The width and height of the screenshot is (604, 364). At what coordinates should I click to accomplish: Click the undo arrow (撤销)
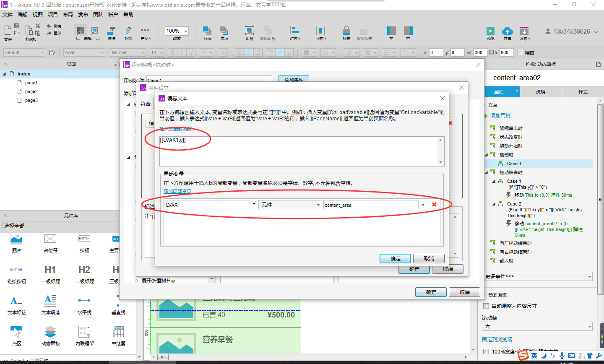(49, 26)
